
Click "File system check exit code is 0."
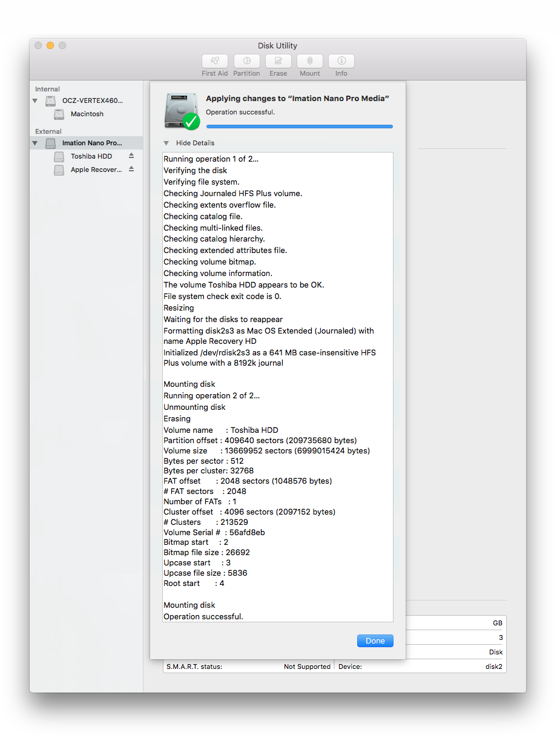[222, 297]
